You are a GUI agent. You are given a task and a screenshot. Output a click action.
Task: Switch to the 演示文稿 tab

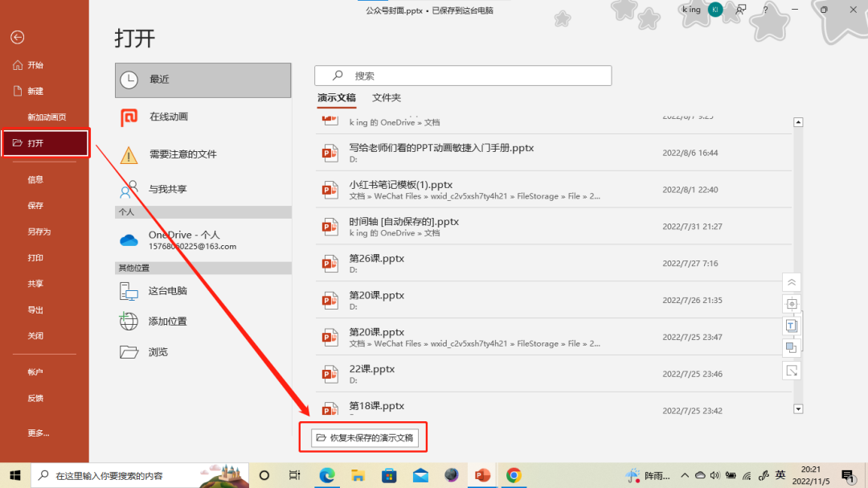337,98
